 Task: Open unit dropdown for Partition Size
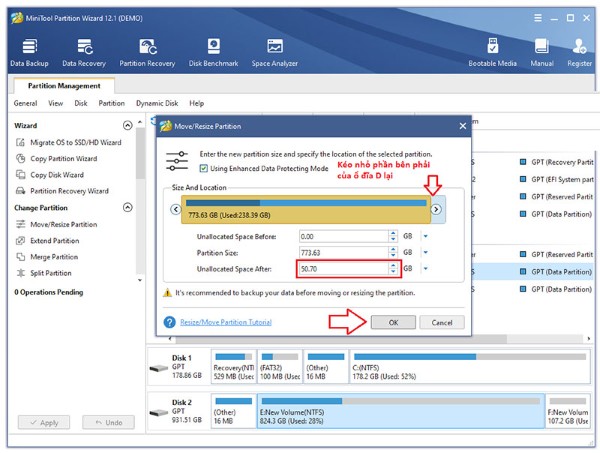pyautogui.click(x=426, y=252)
